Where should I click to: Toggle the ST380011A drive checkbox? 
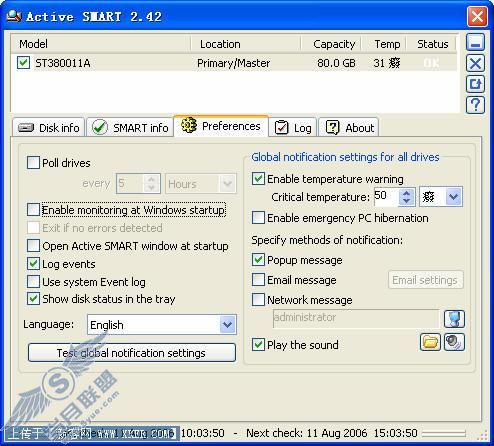pos(23,63)
